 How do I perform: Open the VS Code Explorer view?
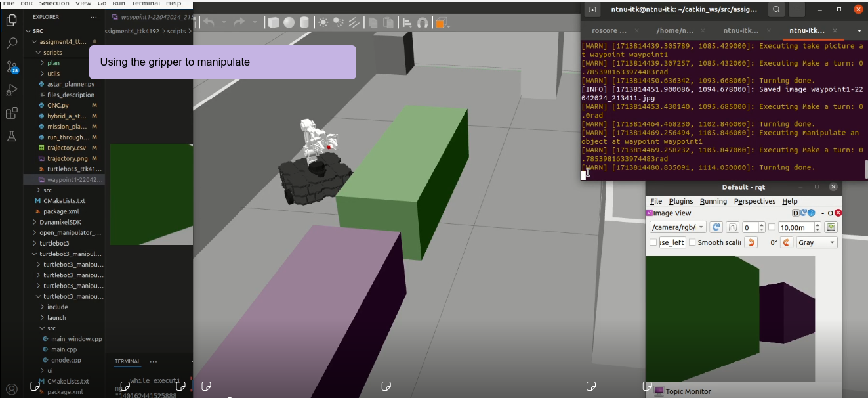pyautogui.click(x=11, y=20)
